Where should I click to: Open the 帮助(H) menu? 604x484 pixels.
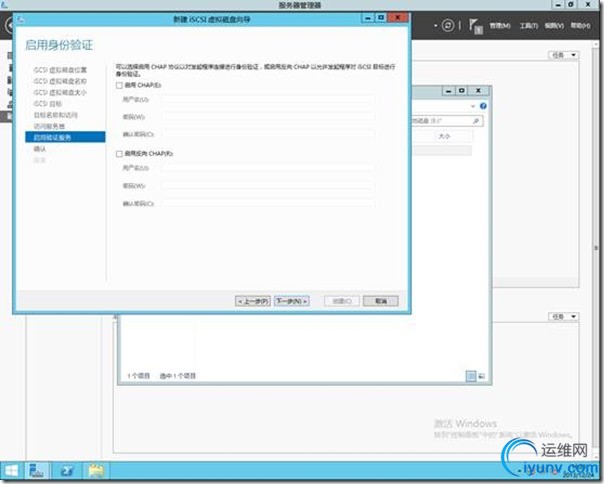click(580, 26)
